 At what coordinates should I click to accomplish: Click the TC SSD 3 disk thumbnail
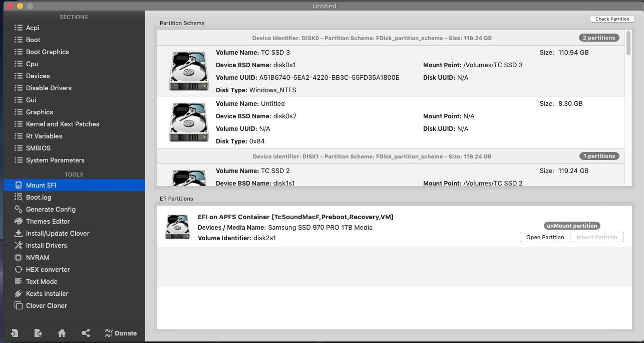coord(188,71)
